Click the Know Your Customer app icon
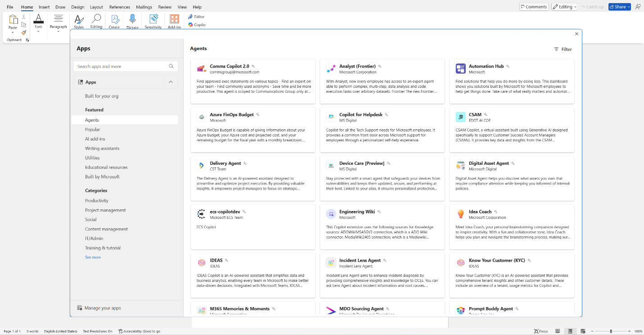 [x=460, y=263]
